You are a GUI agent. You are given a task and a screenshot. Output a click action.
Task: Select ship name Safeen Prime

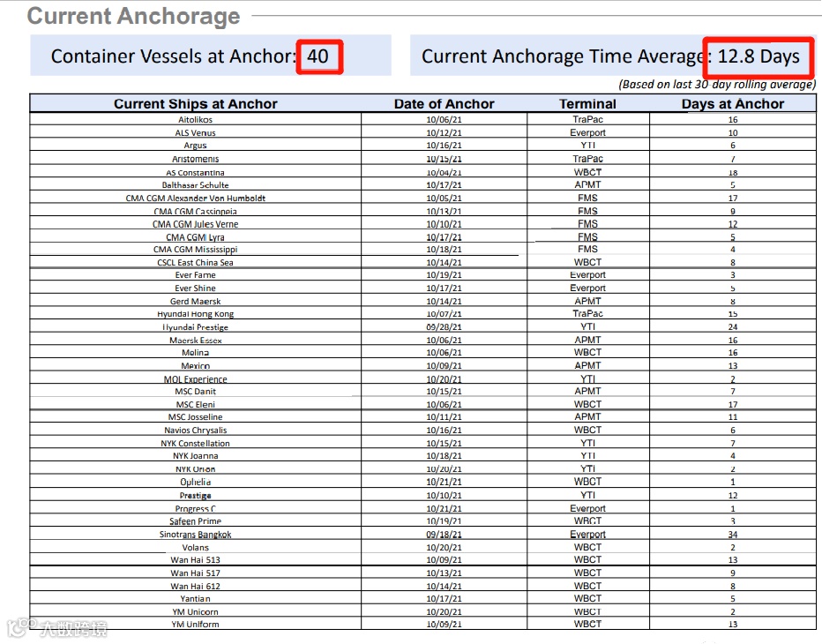(195, 520)
